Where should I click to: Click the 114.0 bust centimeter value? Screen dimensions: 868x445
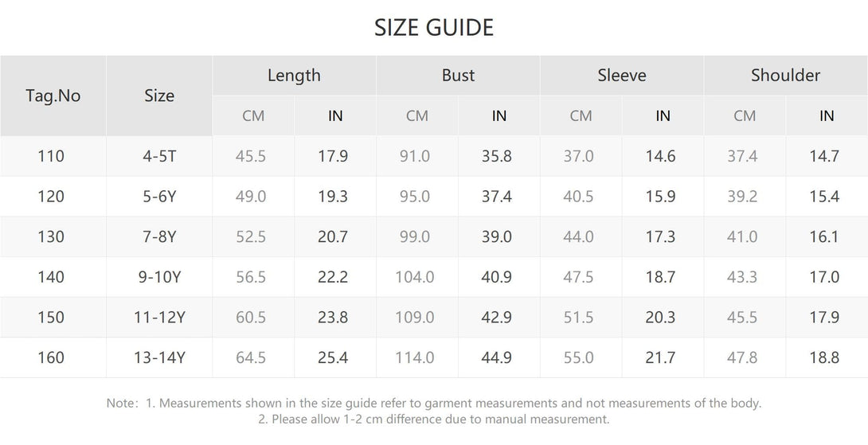click(415, 358)
